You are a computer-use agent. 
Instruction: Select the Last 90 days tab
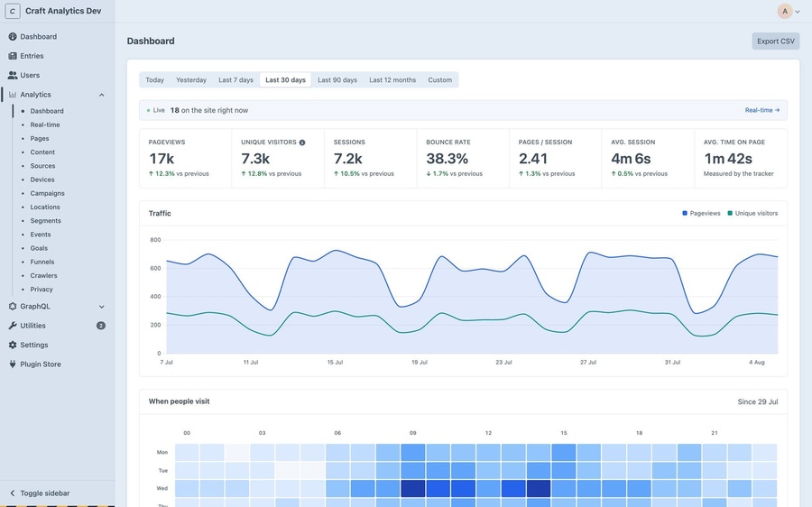pyautogui.click(x=337, y=79)
